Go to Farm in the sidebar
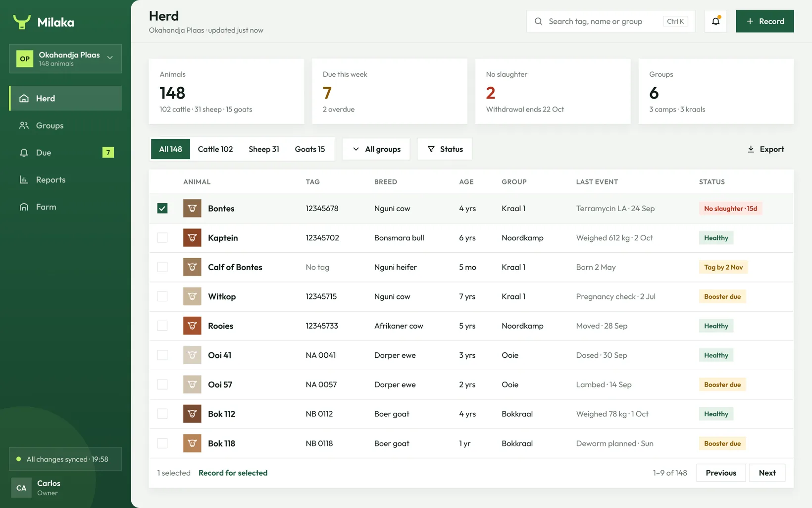 (65, 207)
